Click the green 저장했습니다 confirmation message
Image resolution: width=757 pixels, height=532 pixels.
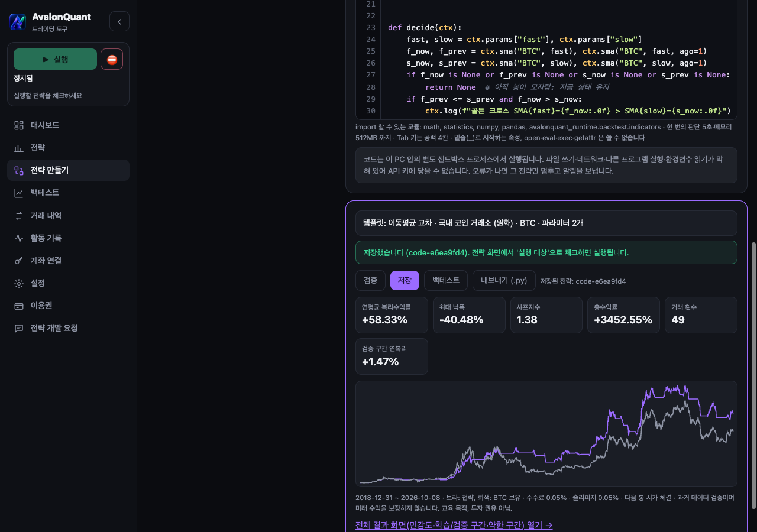[x=546, y=252]
